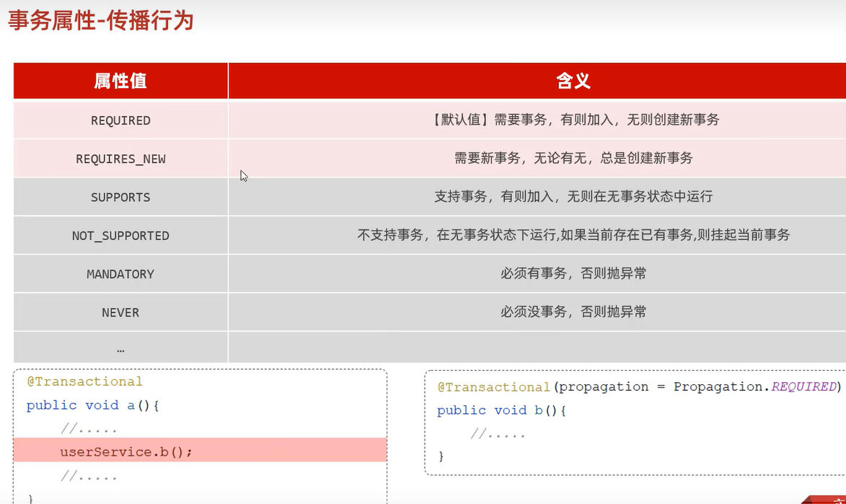The width and height of the screenshot is (846, 504).
Task: Click the closing brace of method b()
Action: click(x=441, y=456)
